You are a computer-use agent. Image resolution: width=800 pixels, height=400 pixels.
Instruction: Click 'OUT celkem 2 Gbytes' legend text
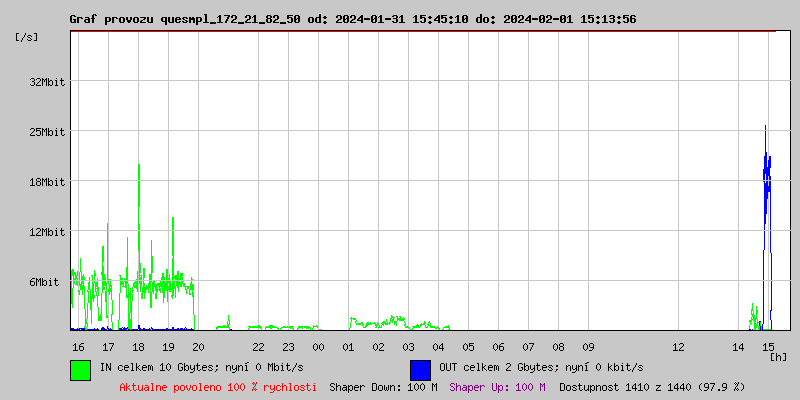[496, 367]
